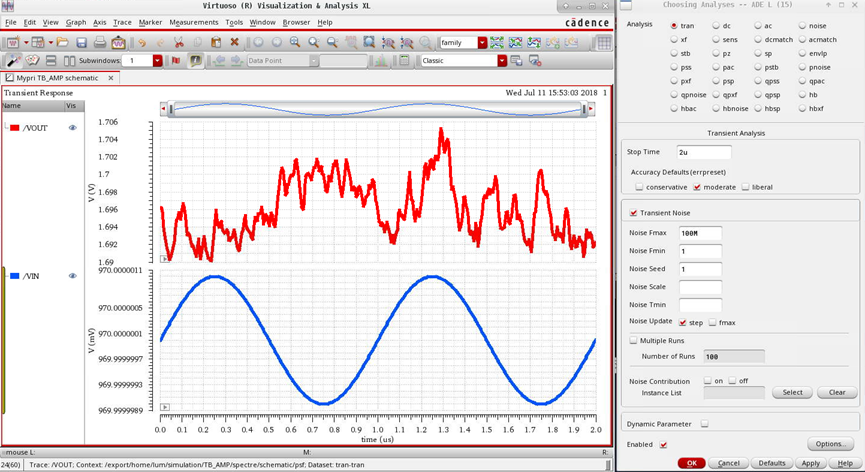This screenshot has width=865, height=472.
Task: Click the waveform picture-frame icon
Action: [x=118, y=42]
